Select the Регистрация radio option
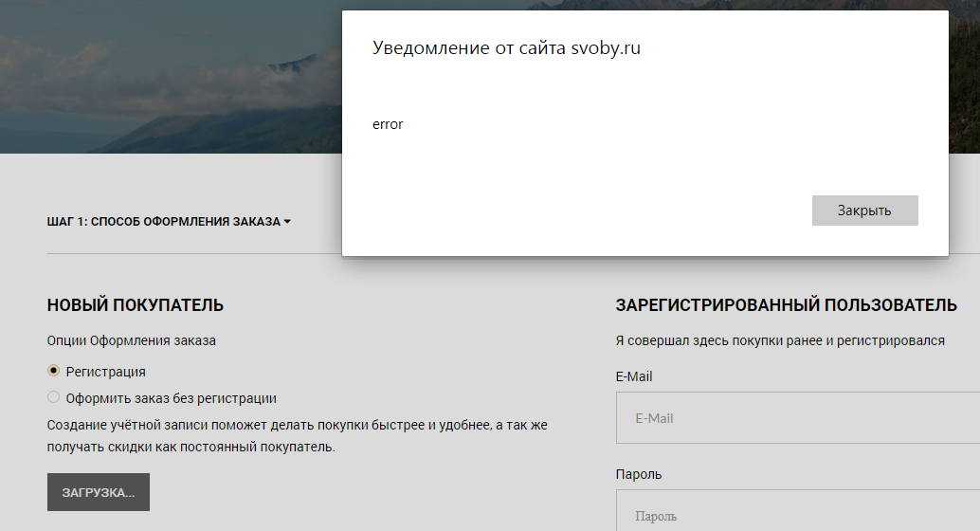 pos(54,371)
